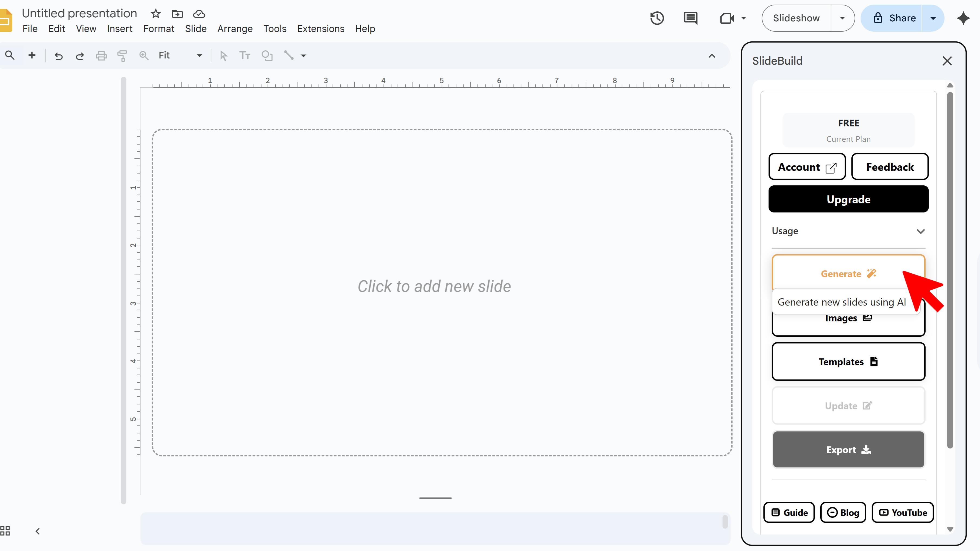Expand the Usage section

click(x=848, y=231)
